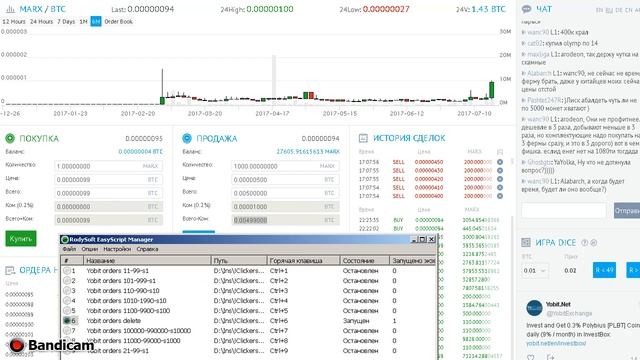Viewport: 640px width, 360px height.
Task: Click the EasyScript Manager title bar icon
Action: [64, 240]
